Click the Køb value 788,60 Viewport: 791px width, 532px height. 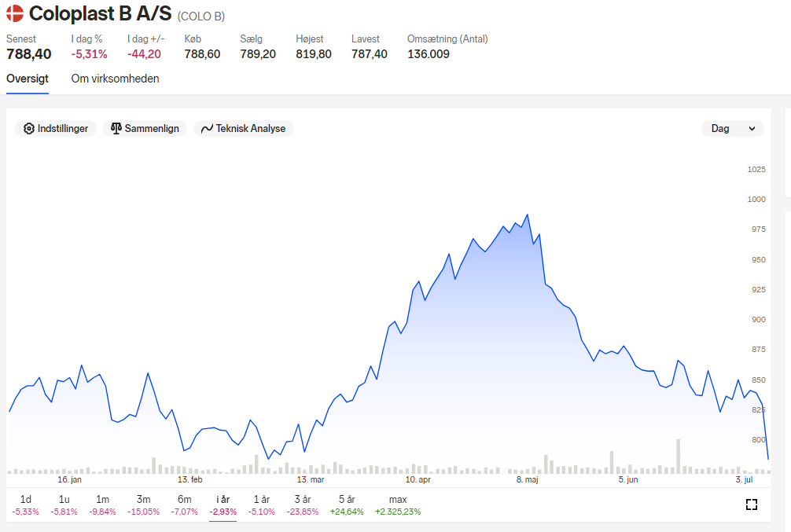(202, 54)
